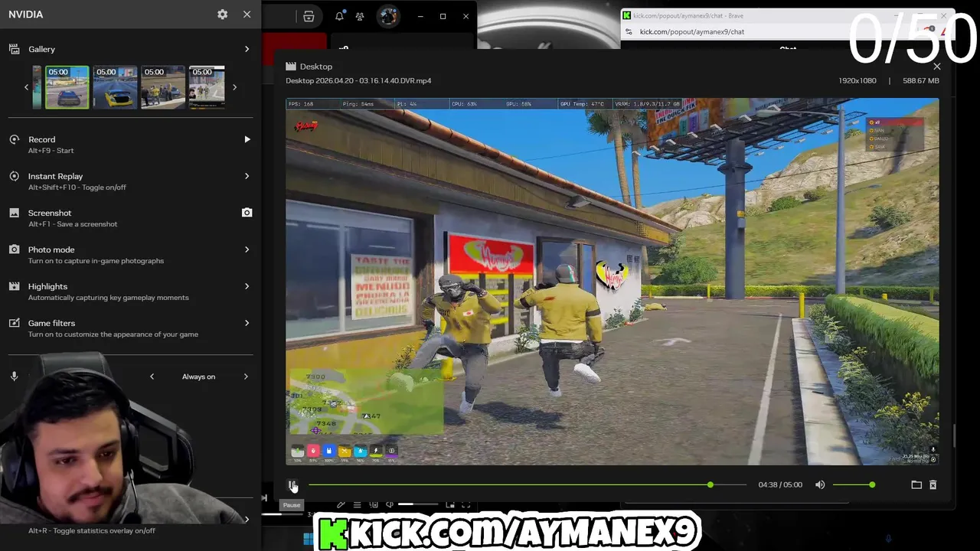
Task: Click the 04:38 / 05:00 time display
Action: pyautogui.click(x=780, y=485)
